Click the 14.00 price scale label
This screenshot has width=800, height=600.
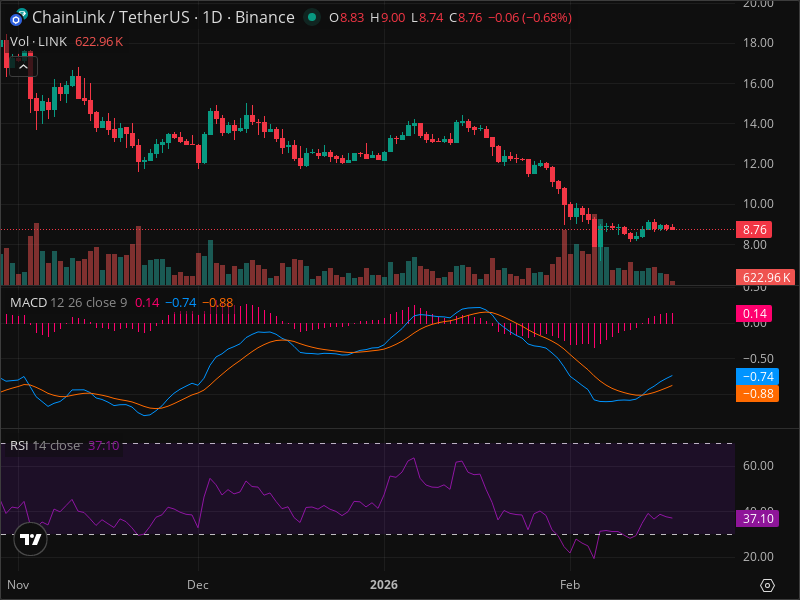click(x=758, y=123)
